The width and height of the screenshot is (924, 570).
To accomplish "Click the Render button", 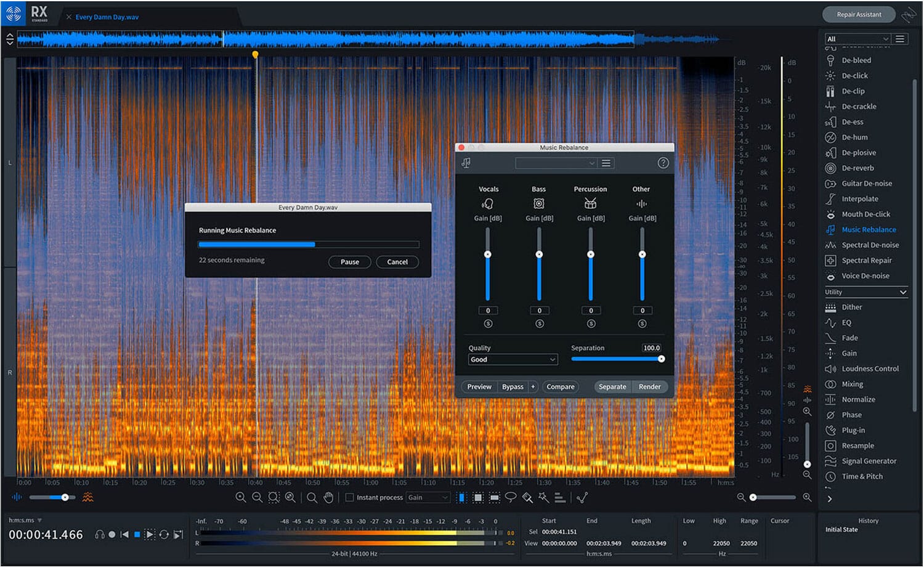I will [649, 387].
